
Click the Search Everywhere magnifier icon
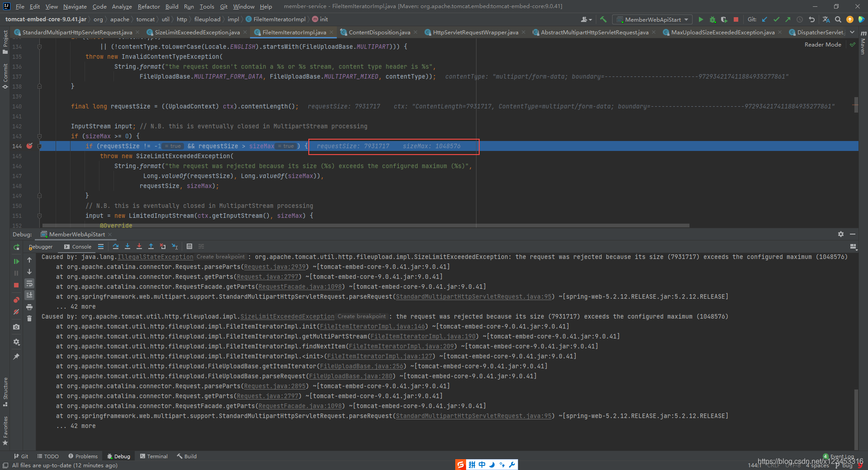tap(838, 19)
